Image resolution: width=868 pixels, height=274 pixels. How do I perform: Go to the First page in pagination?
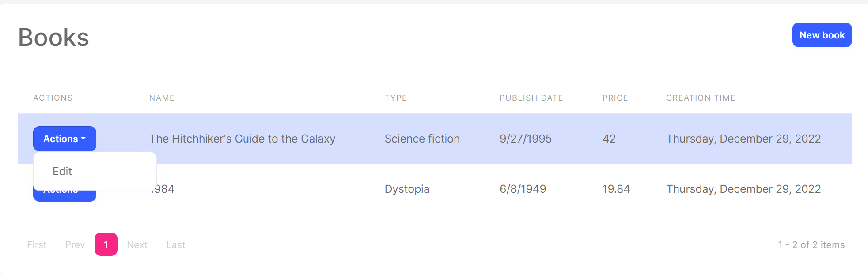coord(37,244)
